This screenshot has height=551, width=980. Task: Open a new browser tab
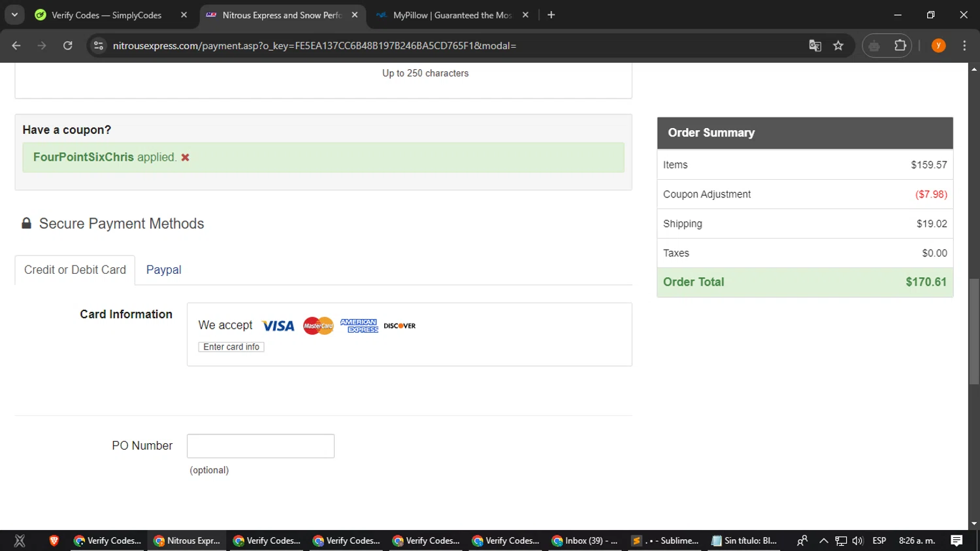point(551,15)
